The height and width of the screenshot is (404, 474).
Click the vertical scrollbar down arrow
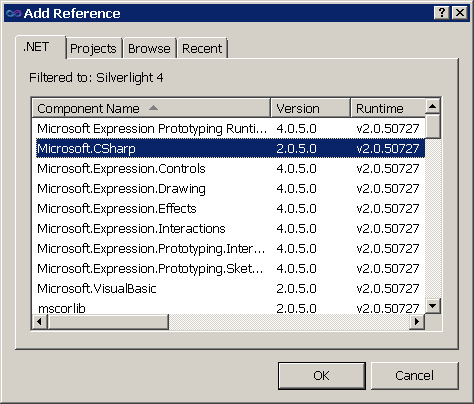point(433,306)
